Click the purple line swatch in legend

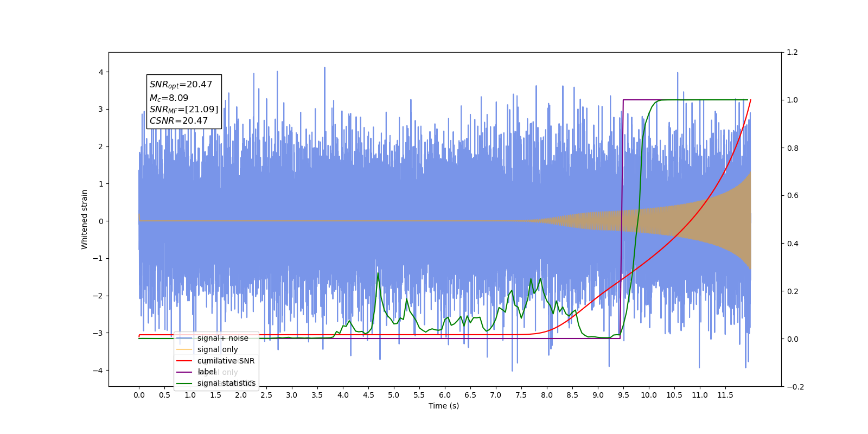(184, 372)
